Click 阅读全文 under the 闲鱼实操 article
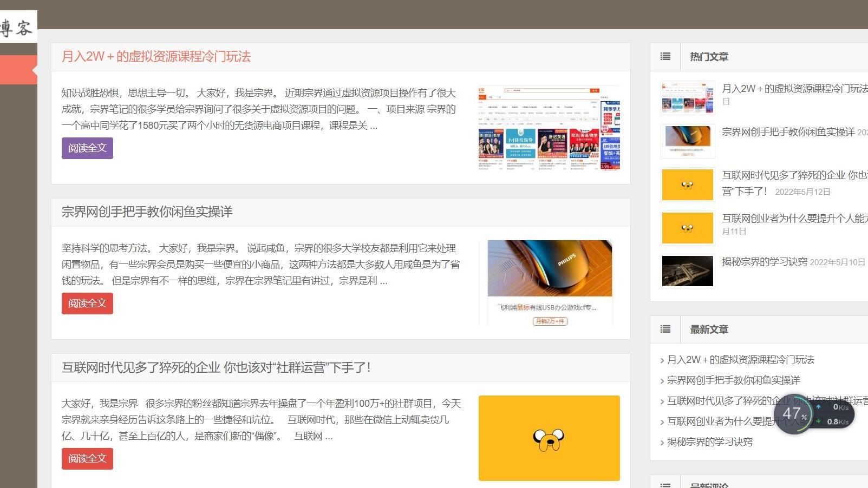Screen dimensions: 868x488 click(x=87, y=304)
